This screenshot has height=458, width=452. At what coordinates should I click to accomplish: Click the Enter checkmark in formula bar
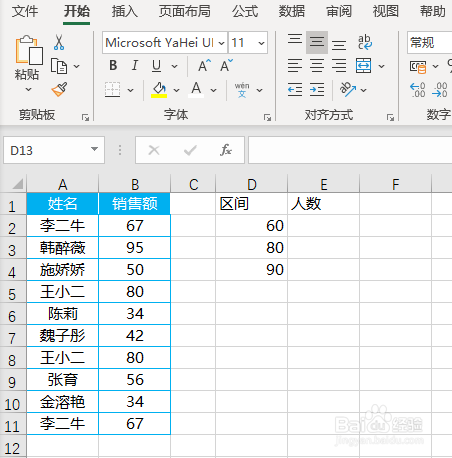190,150
